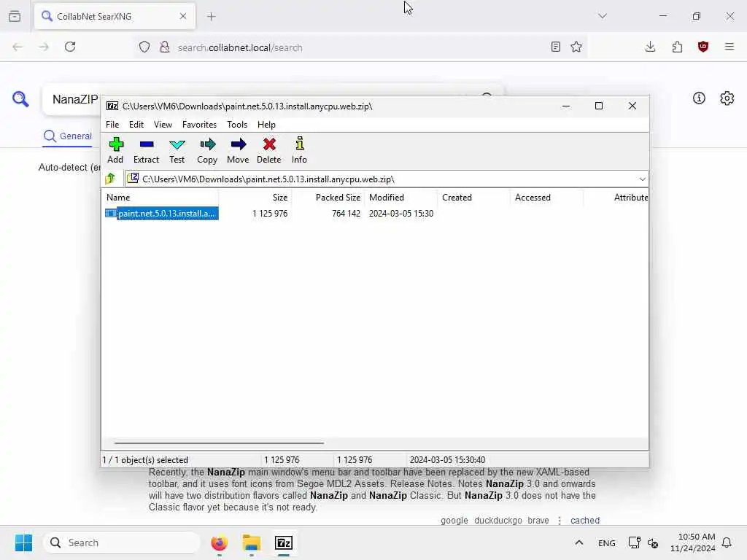The height and width of the screenshot is (560, 747).
Task: Expand the list all tabs chevron
Action: coord(603,16)
